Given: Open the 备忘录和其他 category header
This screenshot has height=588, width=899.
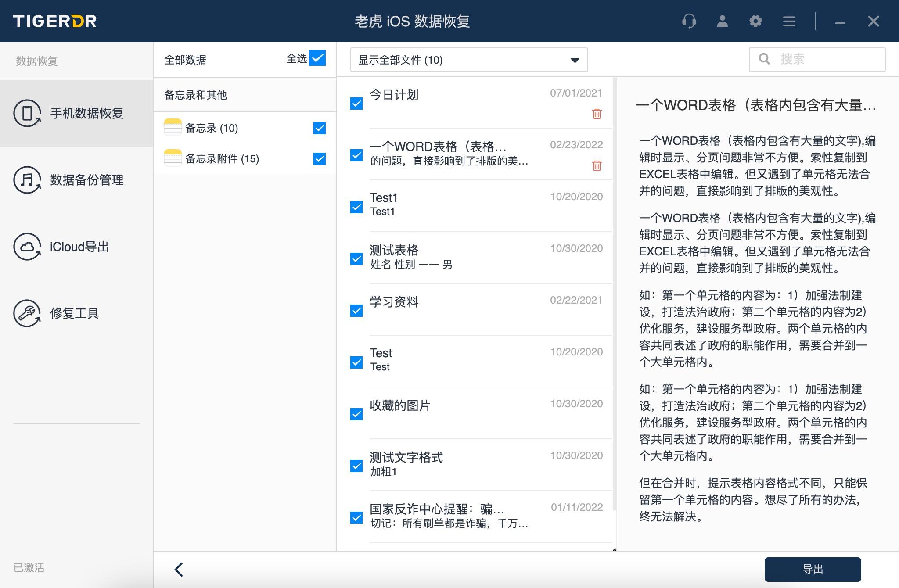Looking at the screenshot, I should [196, 95].
